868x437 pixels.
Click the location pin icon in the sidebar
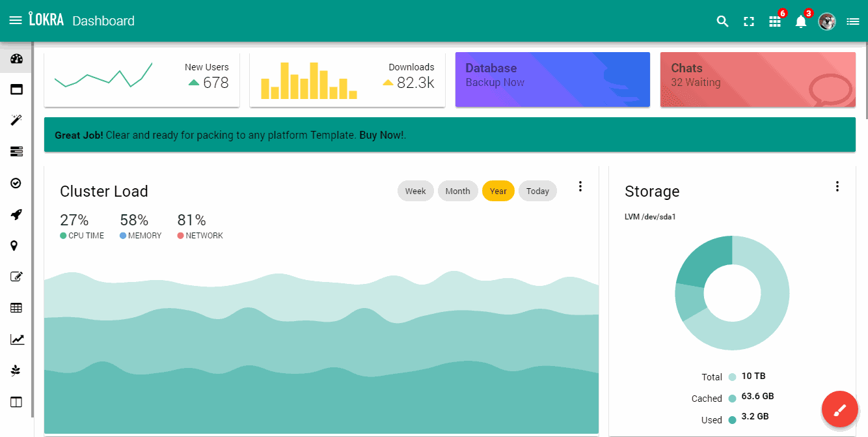tap(16, 245)
